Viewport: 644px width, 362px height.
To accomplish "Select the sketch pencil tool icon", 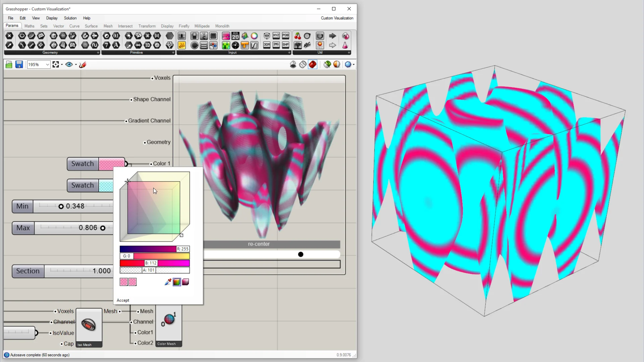I will pos(83,64).
